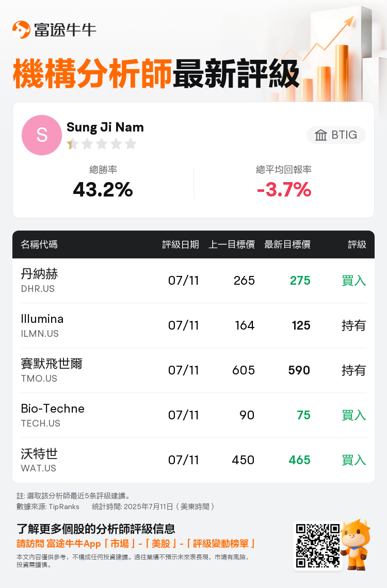Click the BTIG bank building icon
The height and width of the screenshot is (588, 387).
[x=320, y=135]
